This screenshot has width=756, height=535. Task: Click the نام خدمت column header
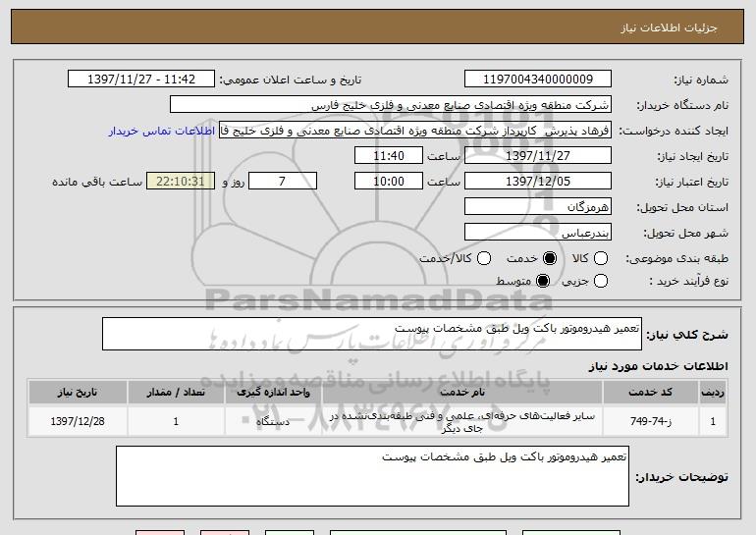tap(461, 393)
